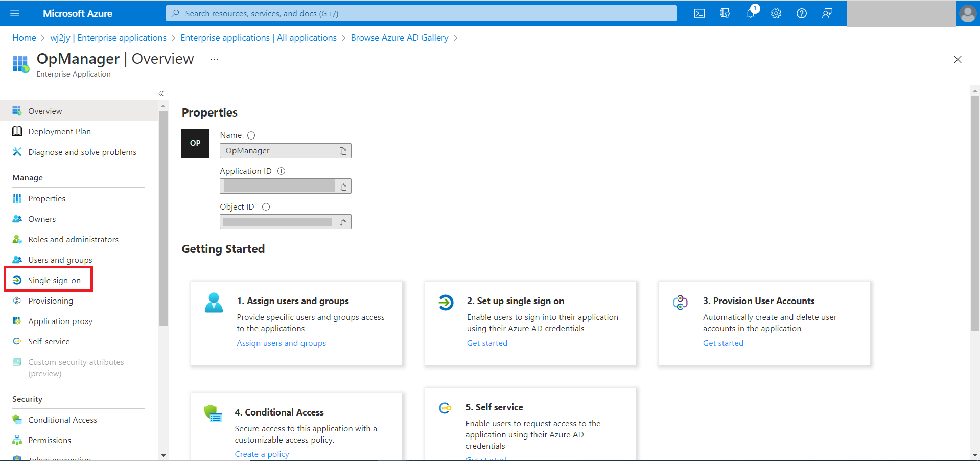Click main page scrollbar down arrow
Image resolution: width=980 pixels, height=461 pixels.
coord(975,455)
